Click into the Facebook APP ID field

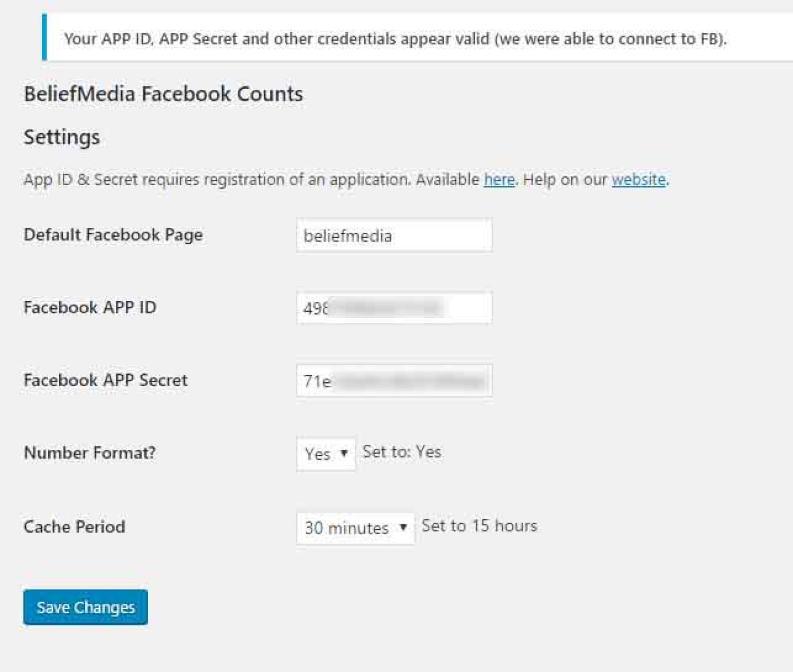(394, 308)
